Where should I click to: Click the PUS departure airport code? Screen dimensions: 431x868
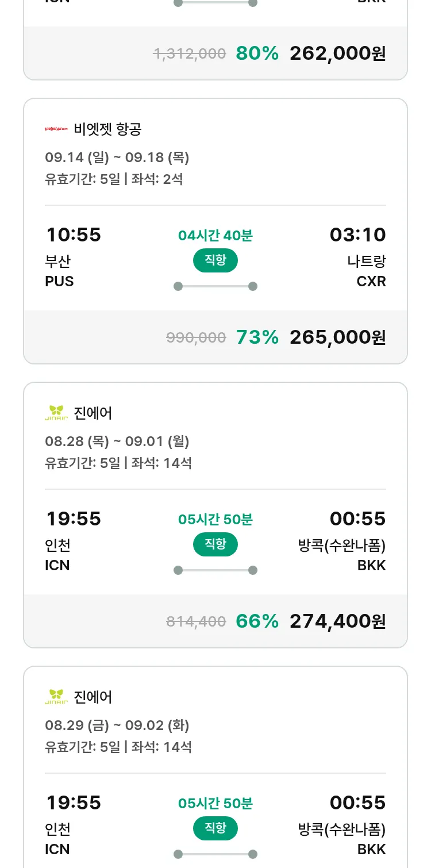(x=59, y=282)
